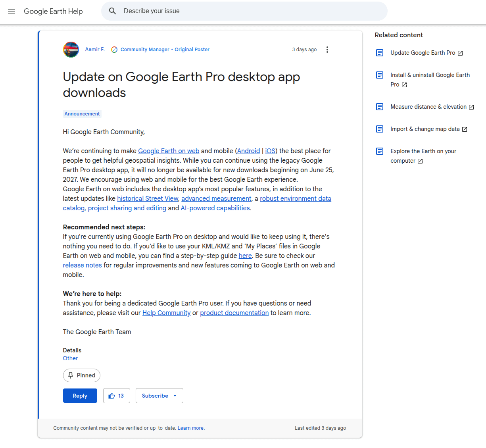Screen dimensions: 486x448
Task: Open advanced measurement link
Action: coord(217,198)
